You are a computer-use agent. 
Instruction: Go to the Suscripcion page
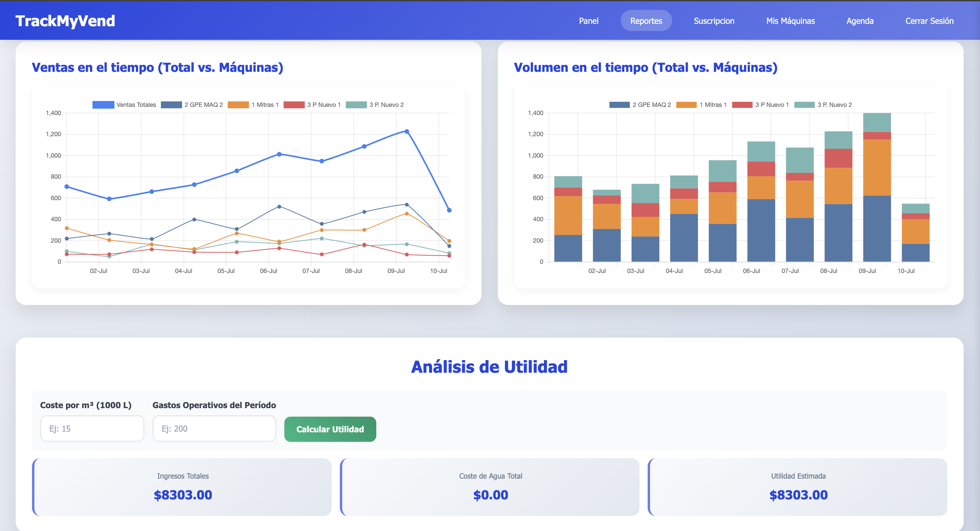tap(714, 21)
